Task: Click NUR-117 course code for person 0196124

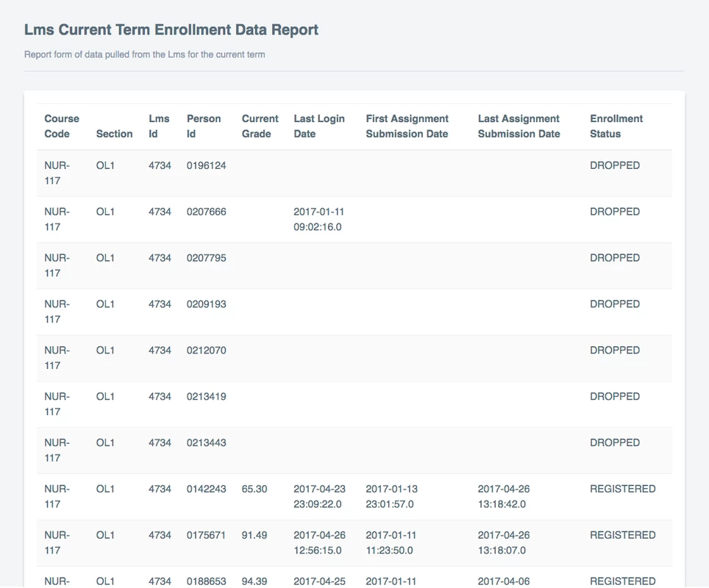Action: 57,173
